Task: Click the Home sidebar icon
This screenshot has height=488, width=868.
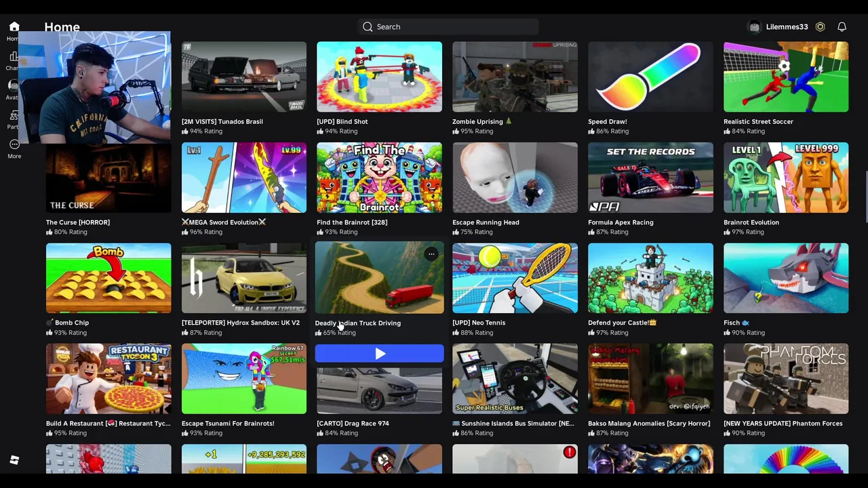Action: tap(14, 27)
